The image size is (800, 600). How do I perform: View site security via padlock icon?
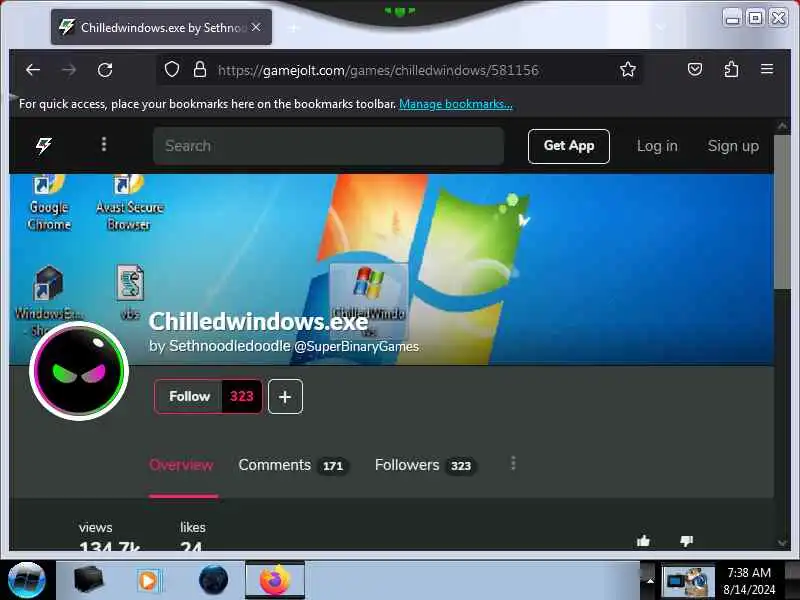click(x=200, y=69)
